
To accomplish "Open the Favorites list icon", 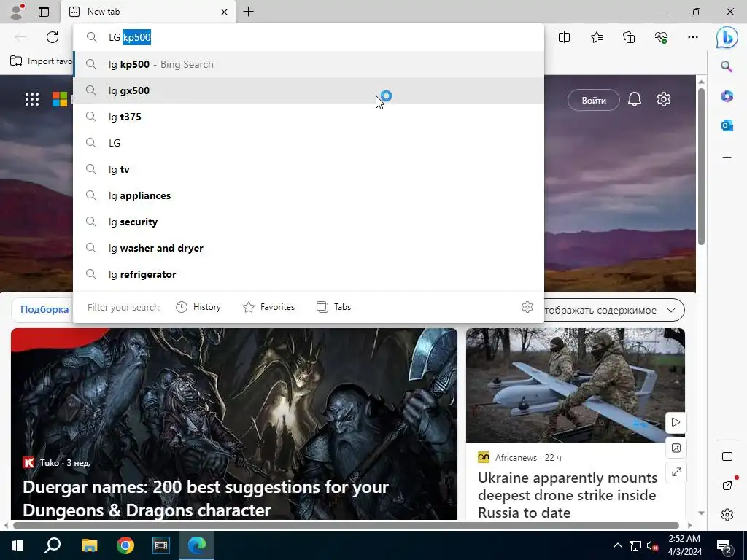I will (x=597, y=37).
